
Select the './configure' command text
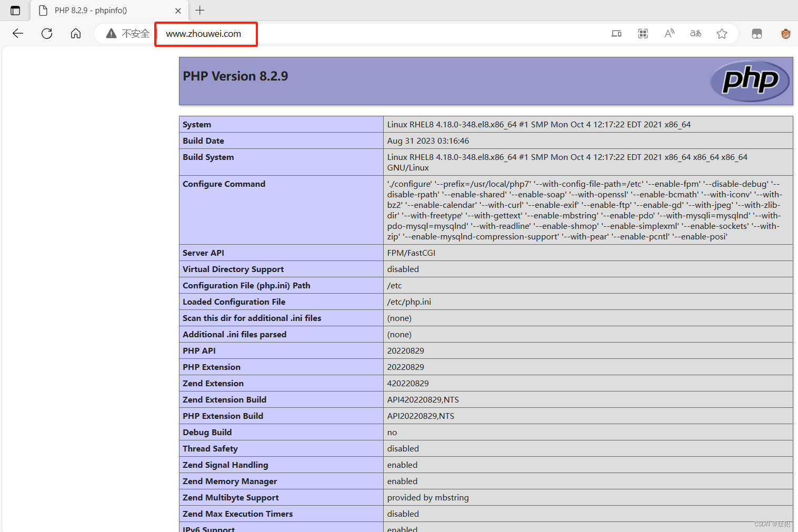(x=410, y=184)
